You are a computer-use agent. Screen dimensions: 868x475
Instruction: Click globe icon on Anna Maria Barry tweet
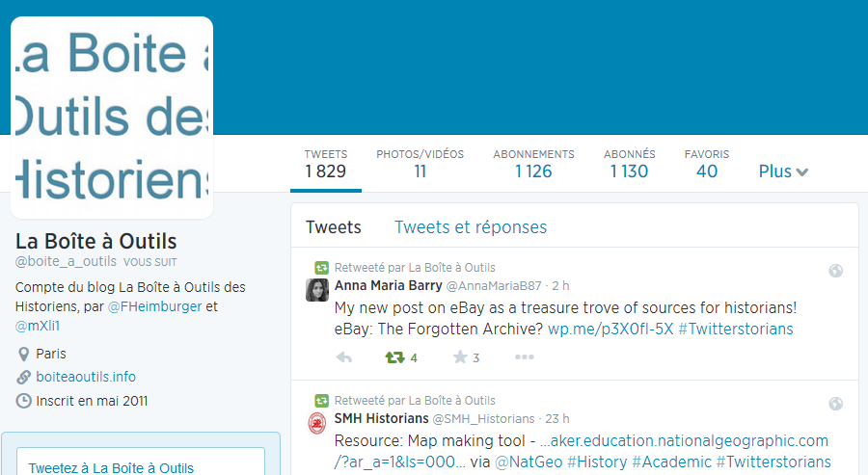click(836, 271)
